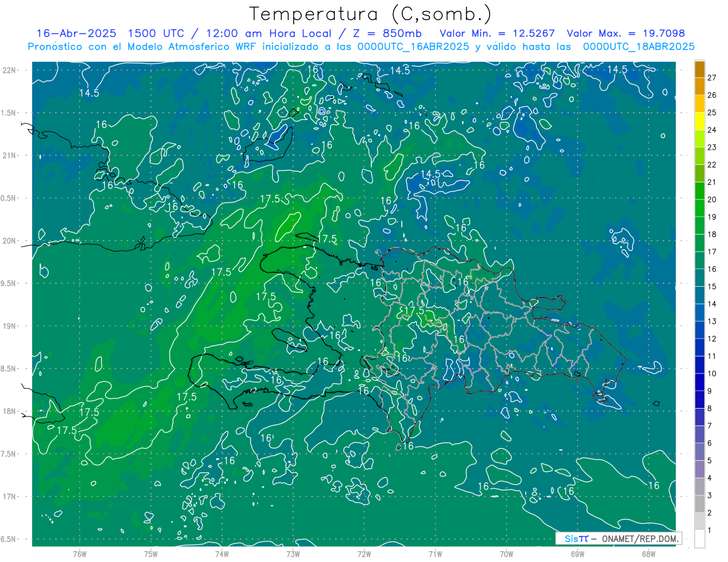Click the '13' label on the color scale
Viewport: 728px width, 562px height.
tap(712, 321)
